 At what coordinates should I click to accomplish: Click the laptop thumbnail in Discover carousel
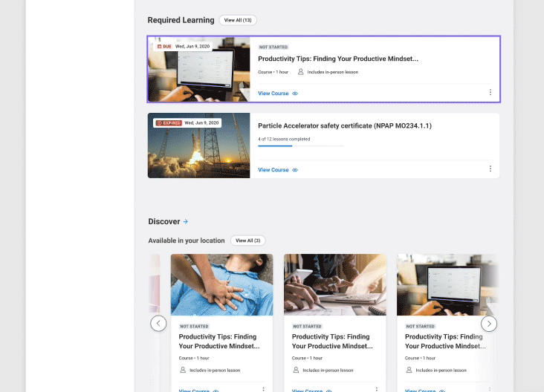(x=447, y=284)
